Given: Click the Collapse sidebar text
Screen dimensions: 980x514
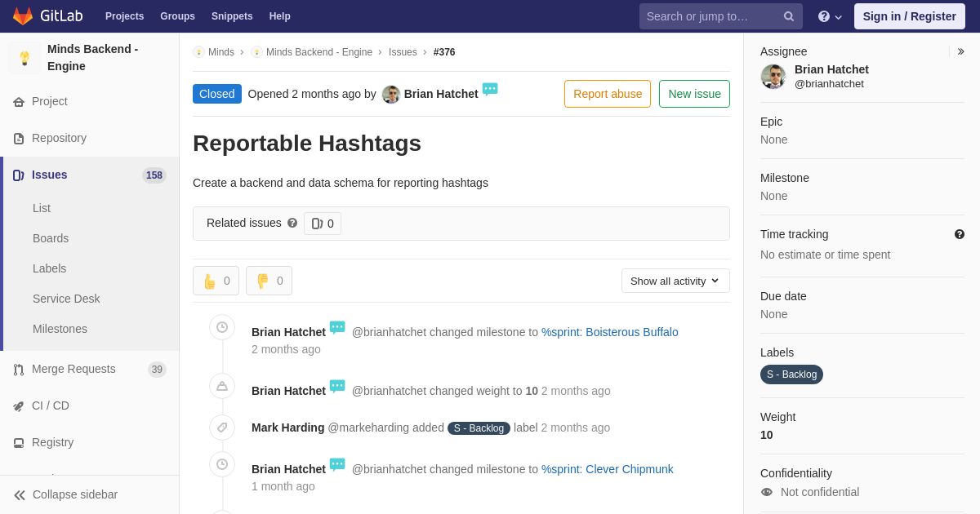Looking at the screenshot, I should click(75, 494).
